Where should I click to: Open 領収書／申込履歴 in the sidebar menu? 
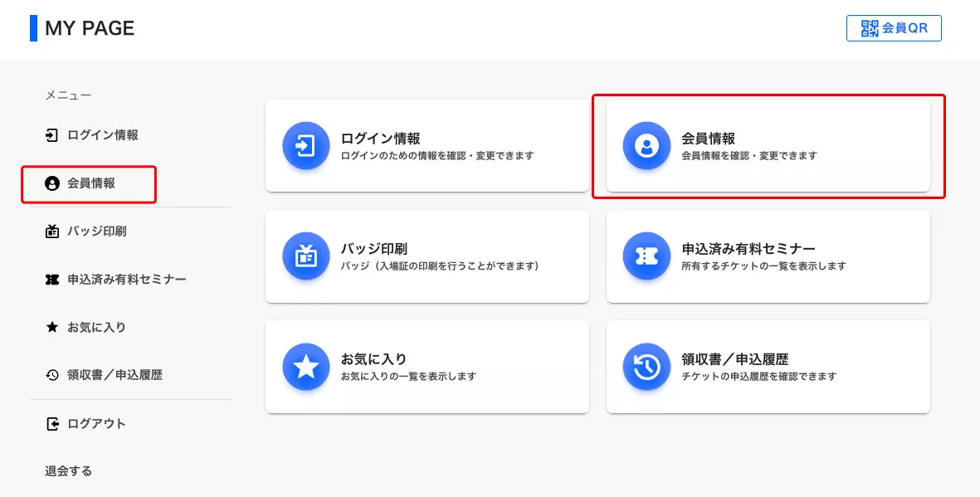click(115, 375)
